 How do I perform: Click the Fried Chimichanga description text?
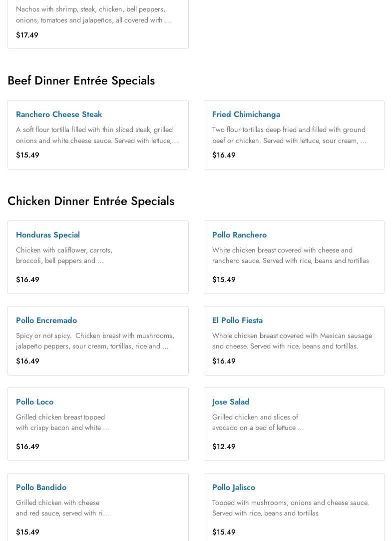coord(289,135)
